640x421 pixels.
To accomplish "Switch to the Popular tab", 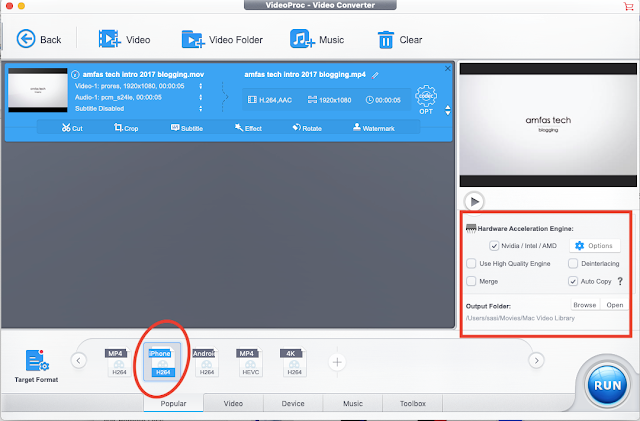I will click(x=173, y=403).
